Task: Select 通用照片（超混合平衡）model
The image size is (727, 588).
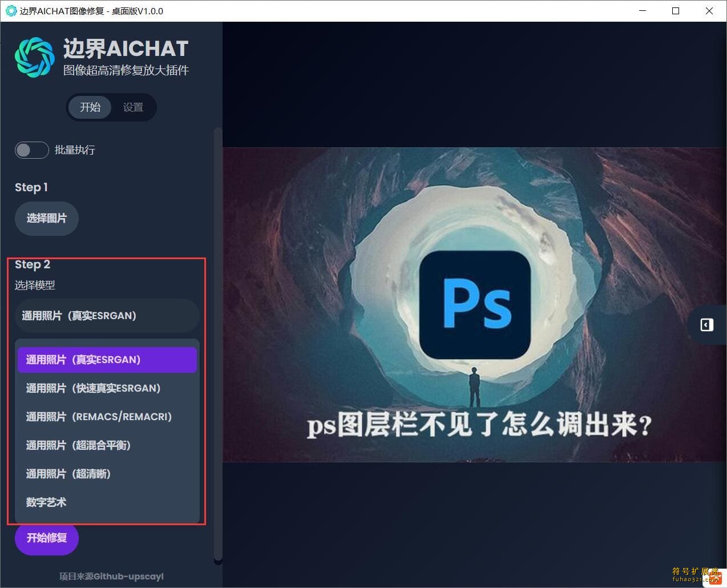Action: (x=107, y=445)
